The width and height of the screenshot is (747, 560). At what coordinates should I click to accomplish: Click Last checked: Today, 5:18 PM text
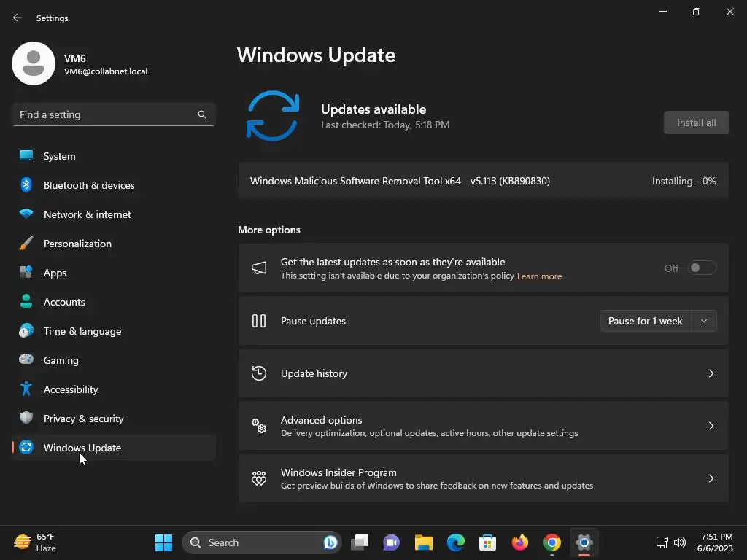coord(385,125)
